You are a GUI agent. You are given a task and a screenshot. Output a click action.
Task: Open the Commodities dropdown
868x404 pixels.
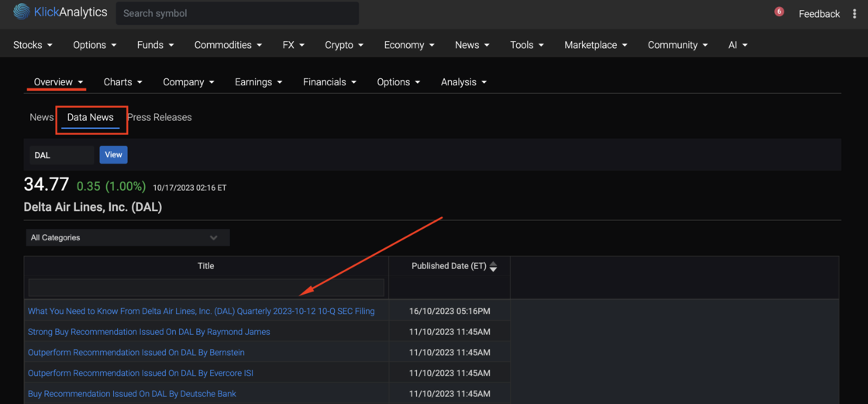click(228, 45)
